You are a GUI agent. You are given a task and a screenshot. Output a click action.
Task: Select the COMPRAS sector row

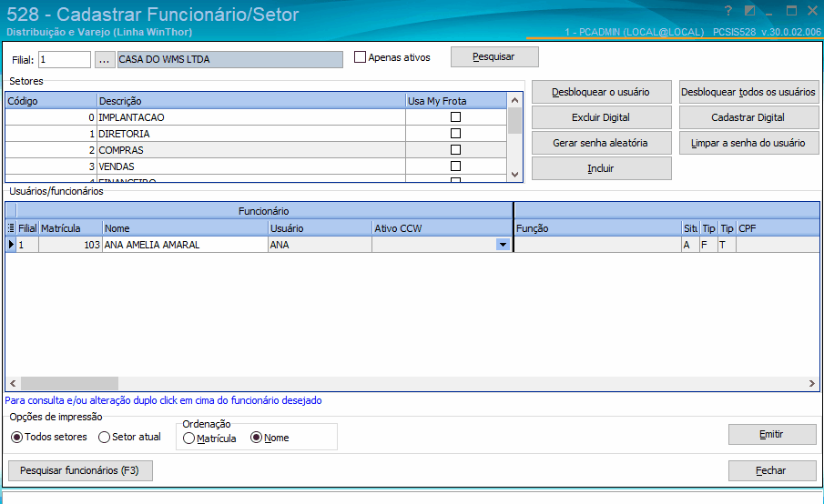[256, 149]
